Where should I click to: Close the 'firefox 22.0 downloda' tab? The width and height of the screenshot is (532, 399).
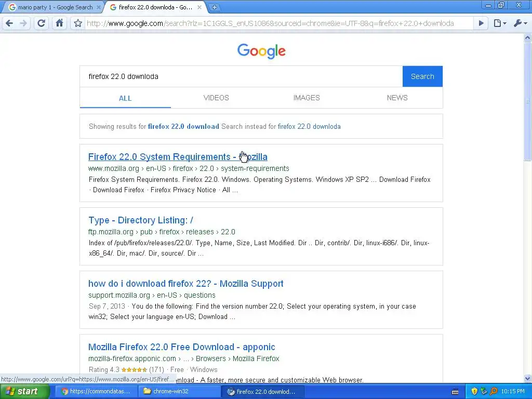[199, 7]
